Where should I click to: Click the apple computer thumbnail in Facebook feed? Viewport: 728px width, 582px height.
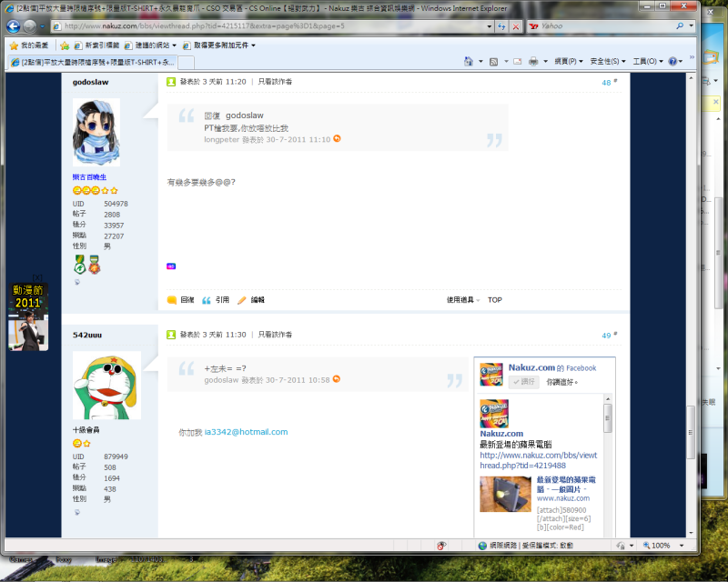[x=505, y=494]
